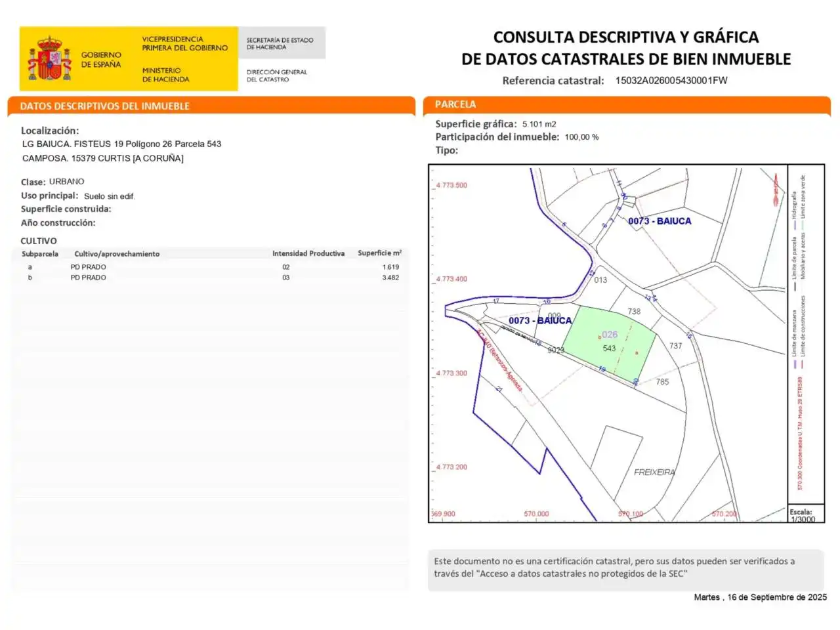Screen dimensions: 840x630
Task: Select "DIRECCIÓN GENERAL DEL CATASTRO" text
Action: click(x=277, y=75)
